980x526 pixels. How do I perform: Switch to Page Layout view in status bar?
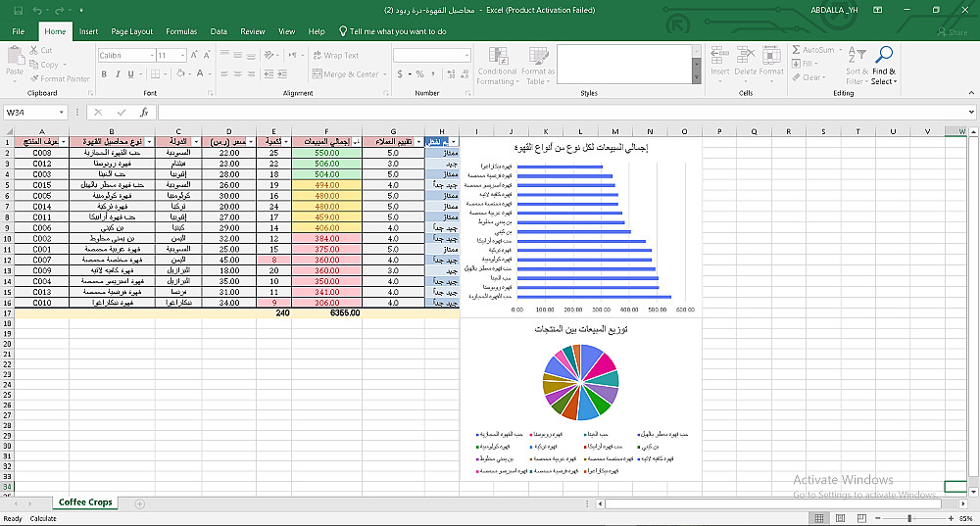point(840,518)
